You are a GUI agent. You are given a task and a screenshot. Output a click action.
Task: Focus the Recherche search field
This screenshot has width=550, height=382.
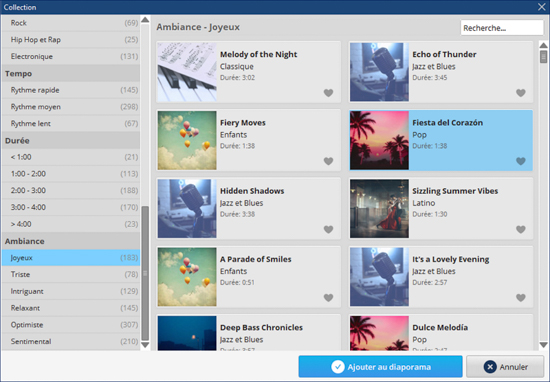pyautogui.click(x=502, y=28)
